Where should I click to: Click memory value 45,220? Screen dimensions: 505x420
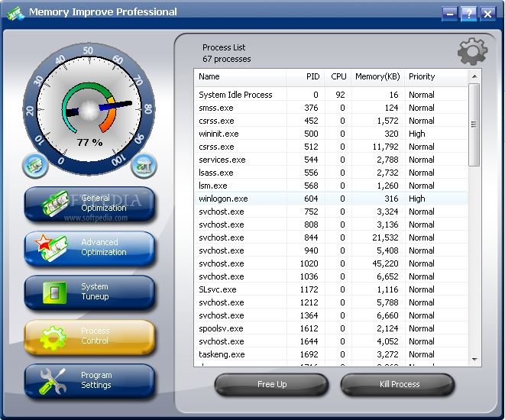(385, 263)
